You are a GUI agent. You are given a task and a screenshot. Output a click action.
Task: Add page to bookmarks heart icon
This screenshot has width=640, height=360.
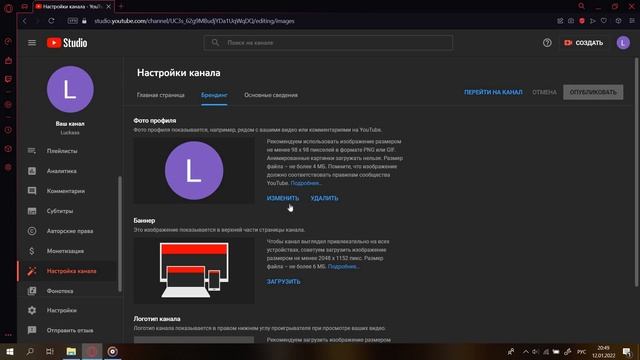(x=604, y=21)
